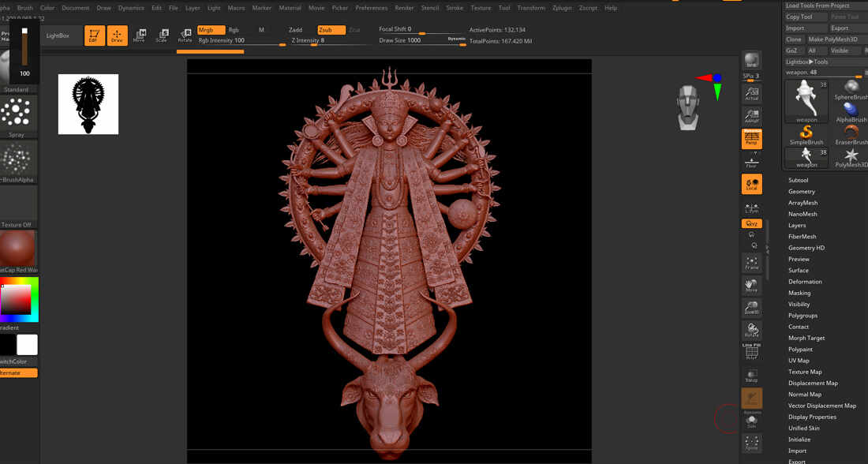Viewport: 868px width, 464px height.
Task: Toggle Perspective (Persp) view
Action: [751, 138]
